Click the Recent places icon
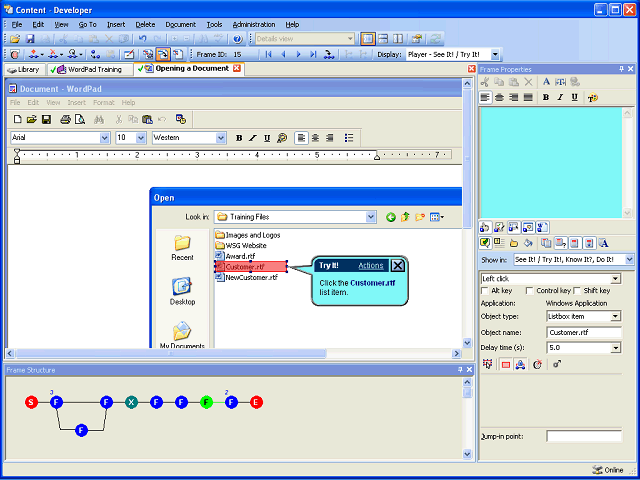 pos(182,248)
